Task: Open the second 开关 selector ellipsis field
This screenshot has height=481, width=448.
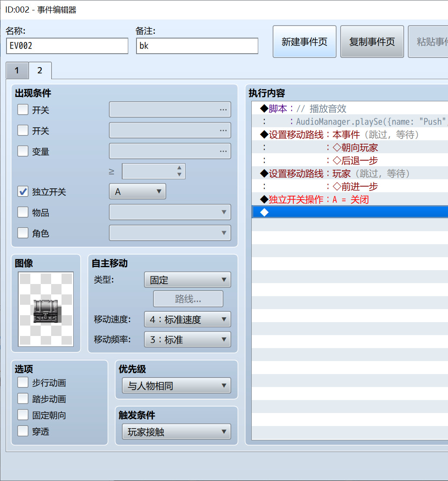Action: (x=170, y=130)
